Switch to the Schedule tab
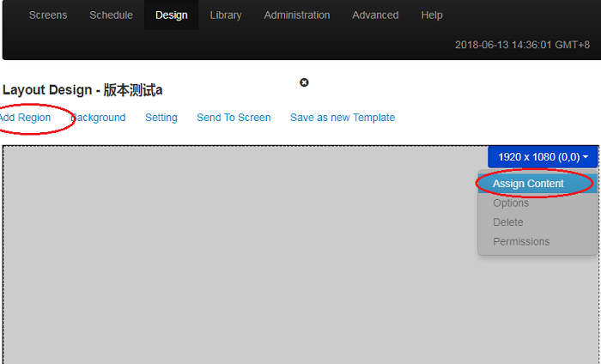 point(111,15)
